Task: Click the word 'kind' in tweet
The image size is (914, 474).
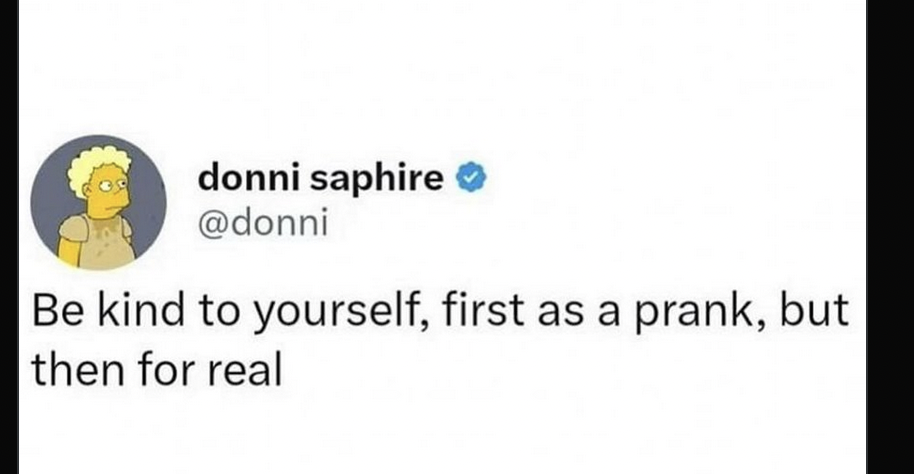Action: coord(140,310)
